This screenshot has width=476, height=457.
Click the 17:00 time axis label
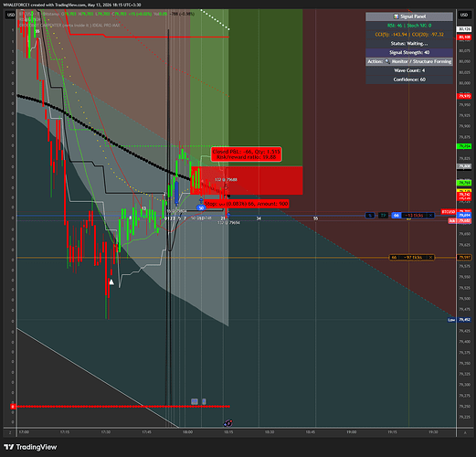point(24,432)
